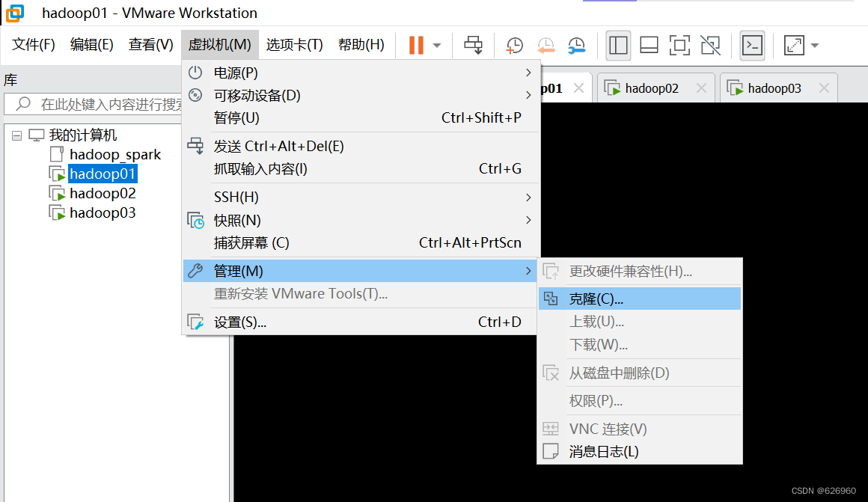Click the chevron on 电源(P) row
Screen dimensions: 868x502
(528, 73)
